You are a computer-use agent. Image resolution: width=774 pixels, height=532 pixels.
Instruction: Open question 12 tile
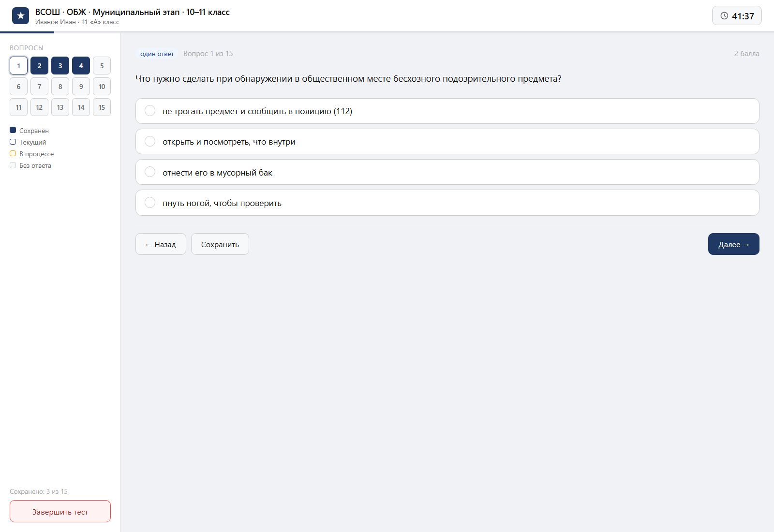pyautogui.click(x=39, y=107)
